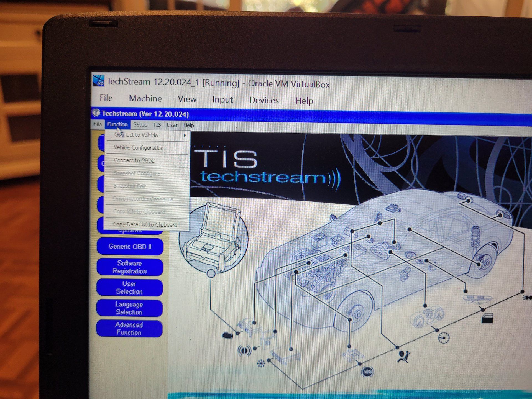
Task: Click the radio wave sensor icon
Action: click(x=244, y=351)
